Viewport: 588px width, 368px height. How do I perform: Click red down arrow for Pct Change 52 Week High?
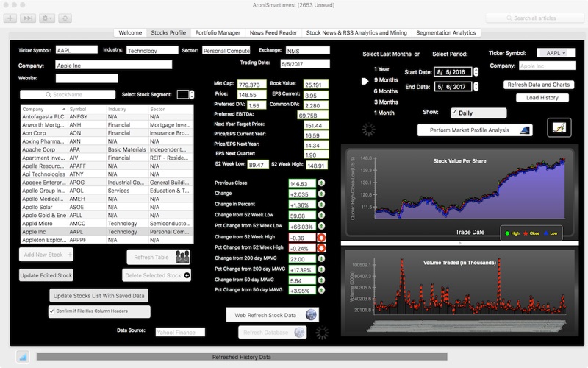point(321,248)
